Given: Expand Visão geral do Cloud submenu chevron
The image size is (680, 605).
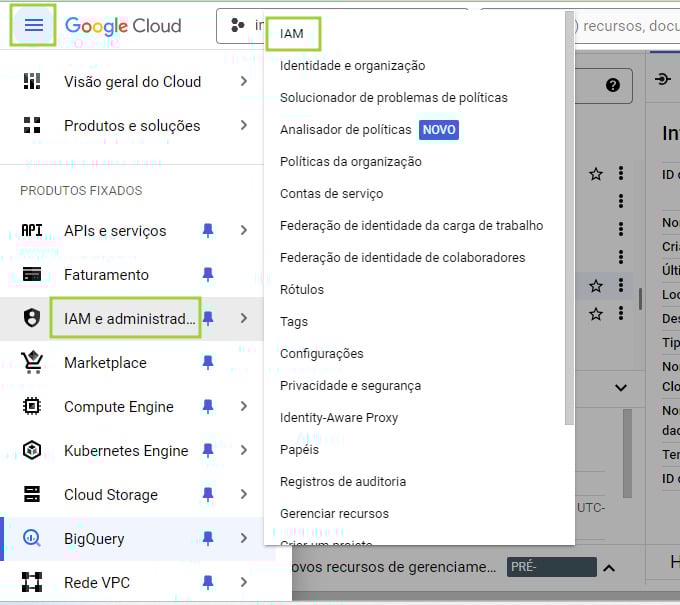Looking at the screenshot, I should (x=244, y=81).
